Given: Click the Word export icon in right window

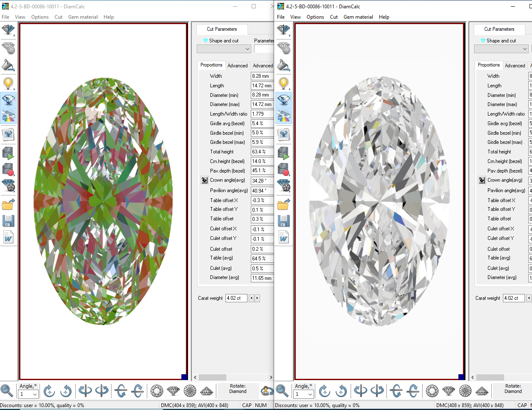Looking at the screenshot, I should pyautogui.click(x=284, y=237).
